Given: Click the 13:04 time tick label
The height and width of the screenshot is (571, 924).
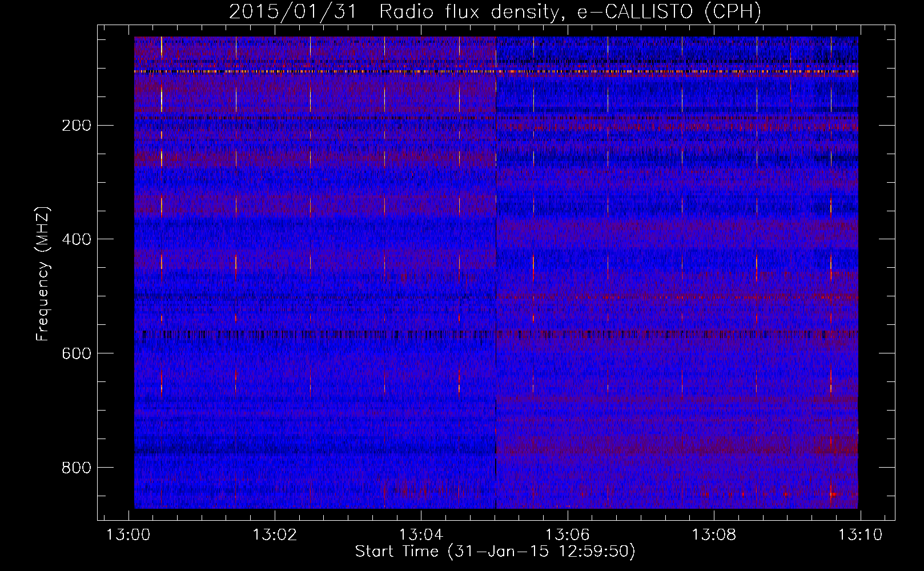Looking at the screenshot, I should pyautogui.click(x=421, y=534).
